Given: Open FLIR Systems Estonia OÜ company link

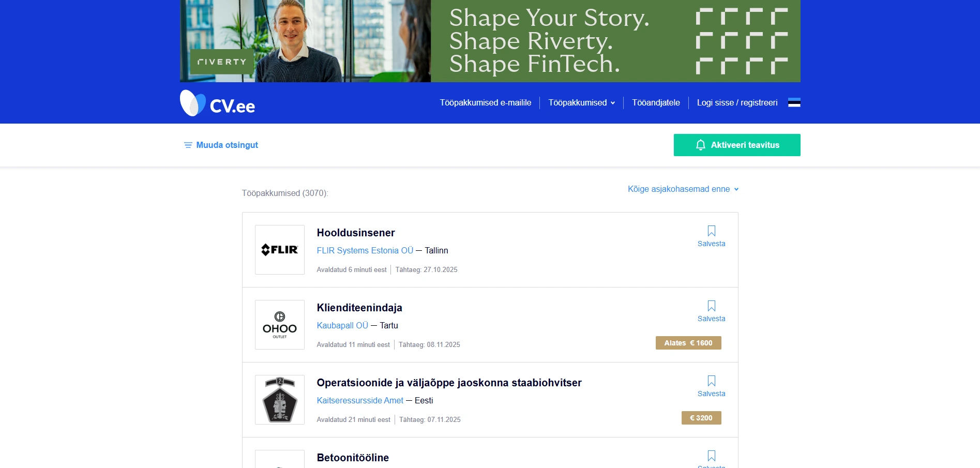Looking at the screenshot, I should coord(365,250).
